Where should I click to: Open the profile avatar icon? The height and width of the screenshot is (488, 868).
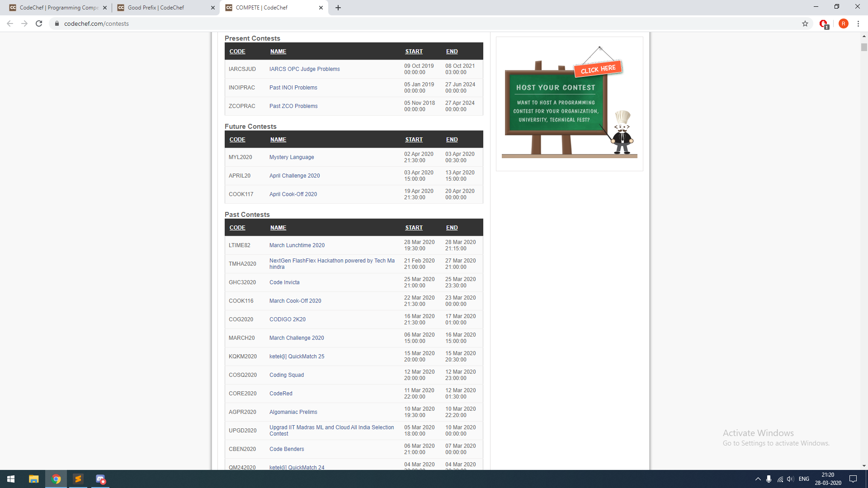coord(843,23)
